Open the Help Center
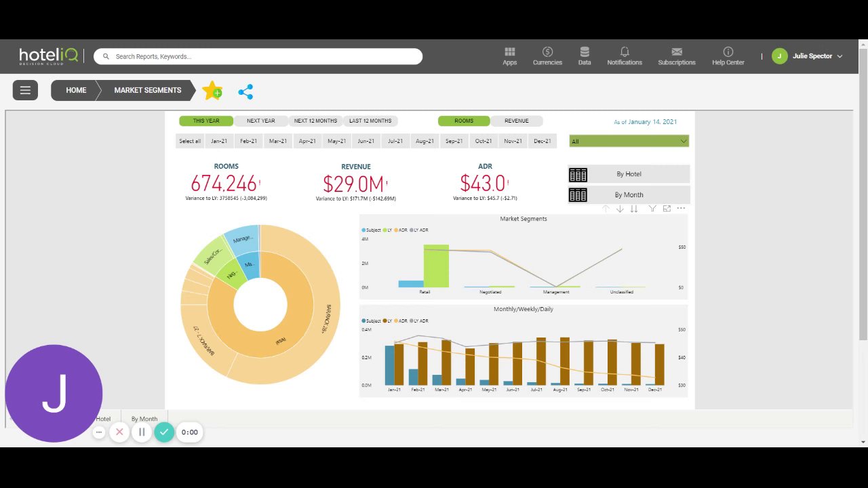868x488 pixels. coord(728,56)
